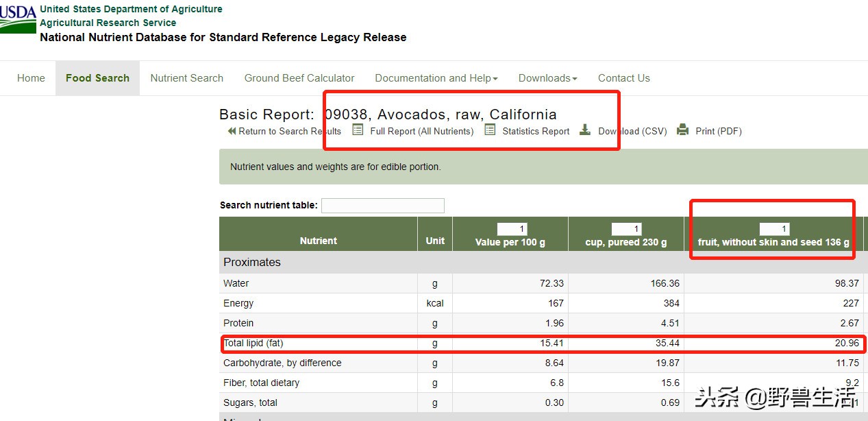Click quantity box for fruit without skin column
The height and width of the screenshot is (421, 868).
[x=774, y=229]
